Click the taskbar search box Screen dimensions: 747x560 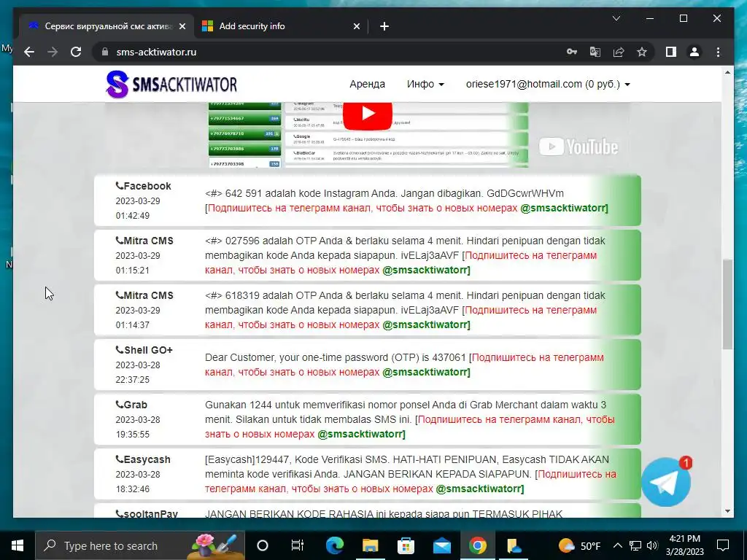[x=140, y=545]
